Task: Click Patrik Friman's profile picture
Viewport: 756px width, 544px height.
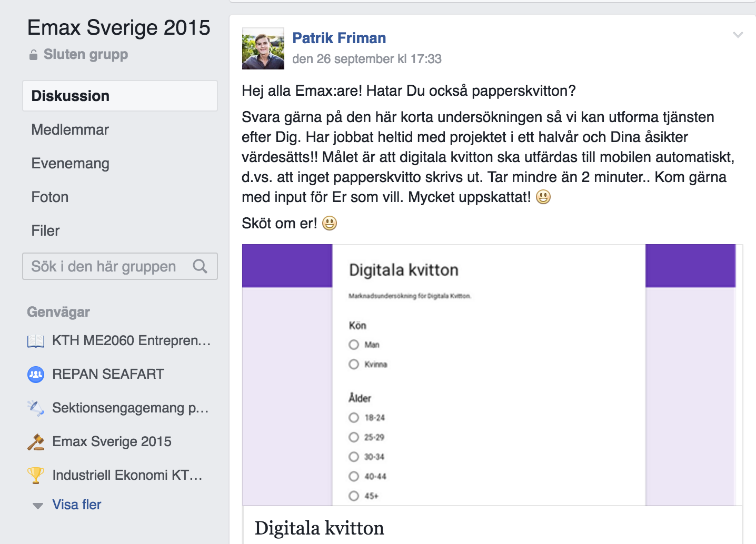Action: point(263,48)
